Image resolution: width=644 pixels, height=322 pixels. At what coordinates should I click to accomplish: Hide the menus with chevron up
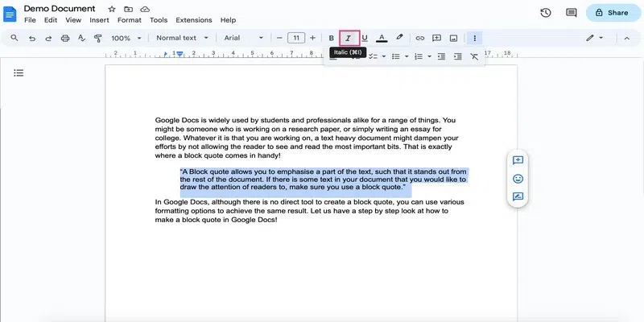point(627,38)
